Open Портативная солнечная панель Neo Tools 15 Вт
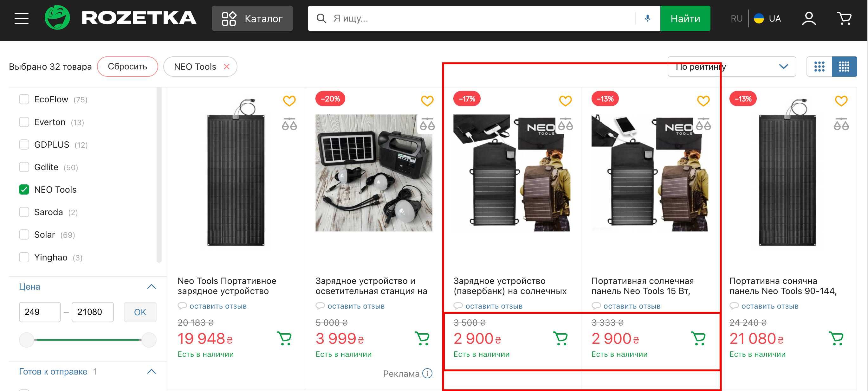Image resolution: width=868 pixels, height=391 pixels. coord(642,285)
